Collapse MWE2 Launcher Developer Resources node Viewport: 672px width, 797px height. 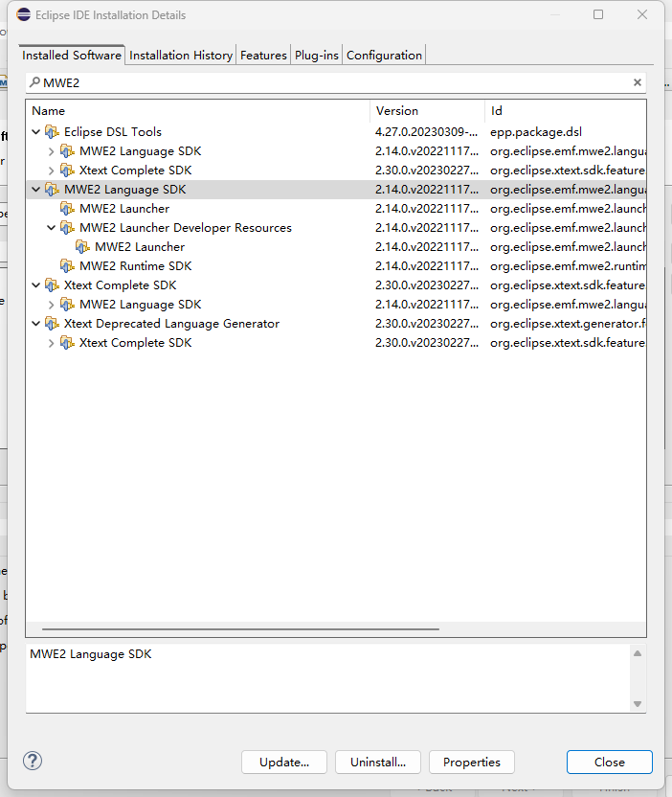[52, 228]
